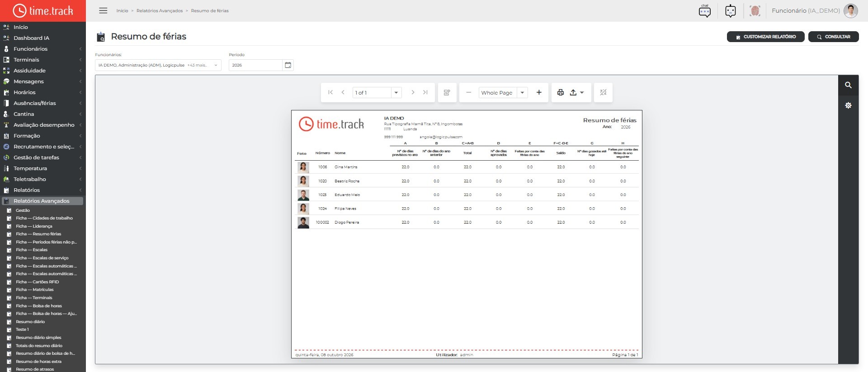
Task: Open Dashboard IA in the sidebar
Action: (43, 38)
